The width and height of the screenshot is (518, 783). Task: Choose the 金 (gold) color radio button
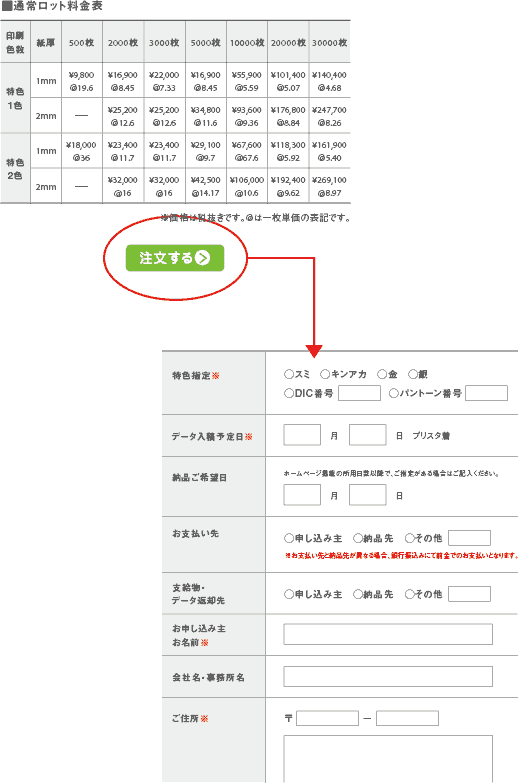pyautogui.click(x=382, y=374)
